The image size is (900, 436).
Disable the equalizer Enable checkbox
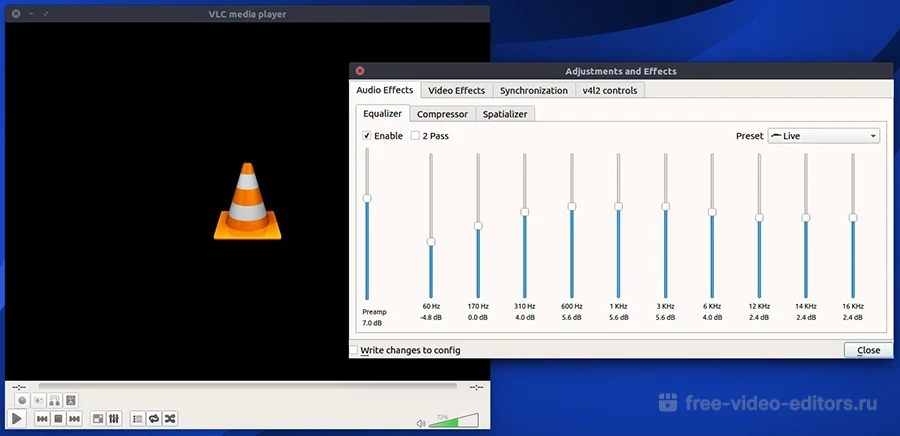click(367, 136)
